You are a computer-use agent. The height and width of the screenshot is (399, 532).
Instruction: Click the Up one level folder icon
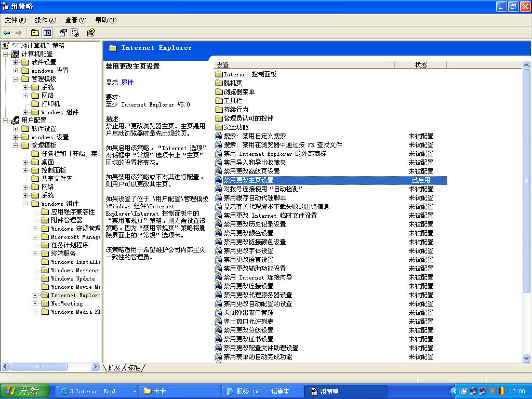click(35, 33)
